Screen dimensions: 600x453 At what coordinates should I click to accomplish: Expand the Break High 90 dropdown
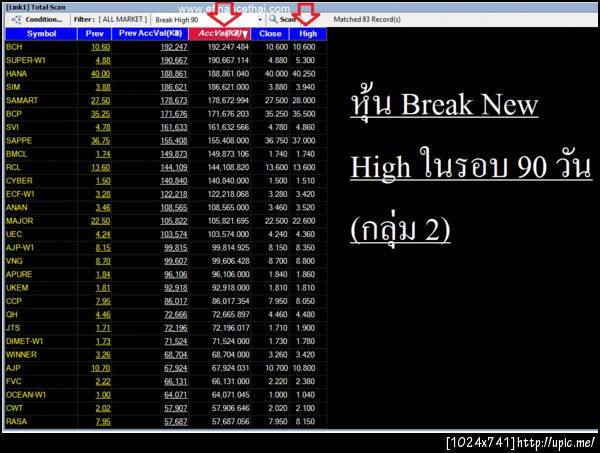coord(260,20)
